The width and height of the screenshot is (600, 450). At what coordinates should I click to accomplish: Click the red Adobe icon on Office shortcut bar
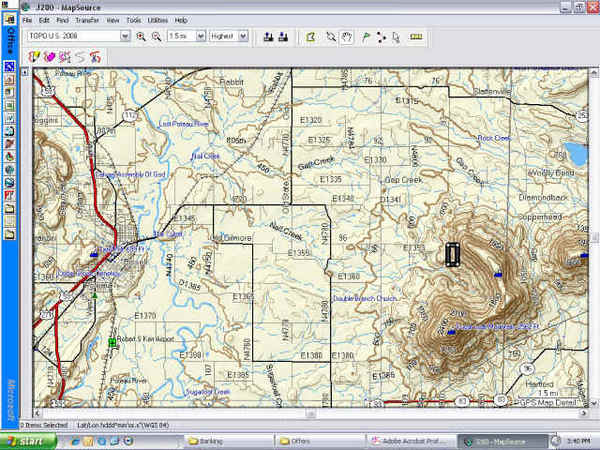(10, 196)
